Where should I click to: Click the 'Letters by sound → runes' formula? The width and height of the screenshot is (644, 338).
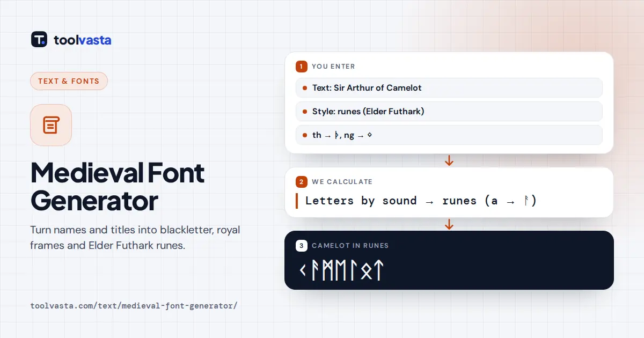pyautogui.click(x=421, y=201)
